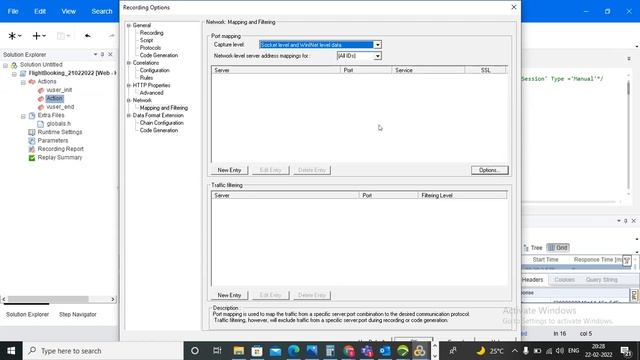Click the editor vertical scrollbar thumb

point(629,88)
